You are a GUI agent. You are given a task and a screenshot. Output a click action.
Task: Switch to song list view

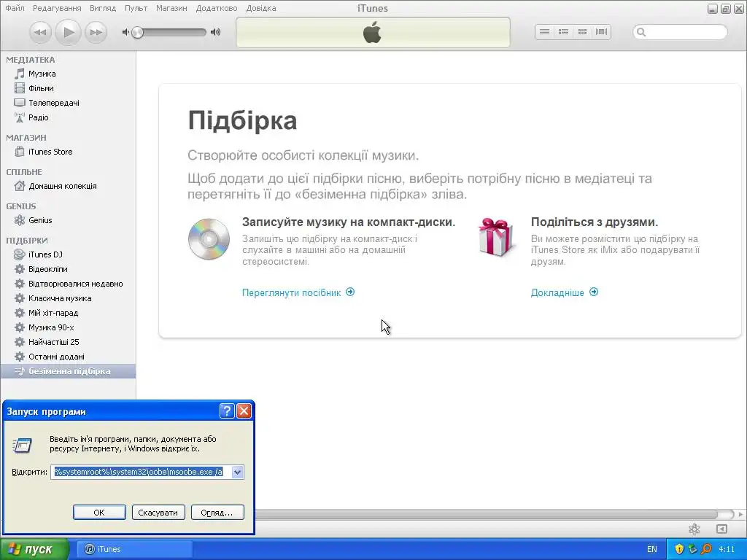(x=544, y=32)
